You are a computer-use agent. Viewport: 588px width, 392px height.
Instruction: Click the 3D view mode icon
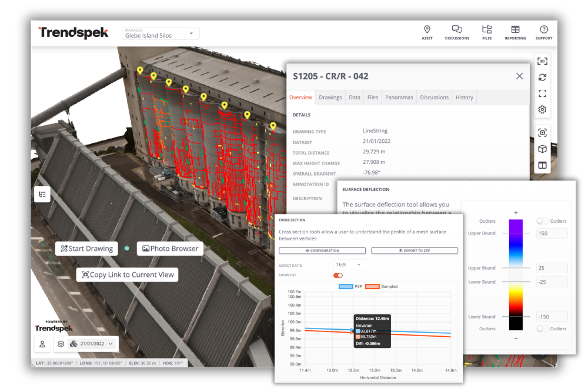click(x=542, y=61)
